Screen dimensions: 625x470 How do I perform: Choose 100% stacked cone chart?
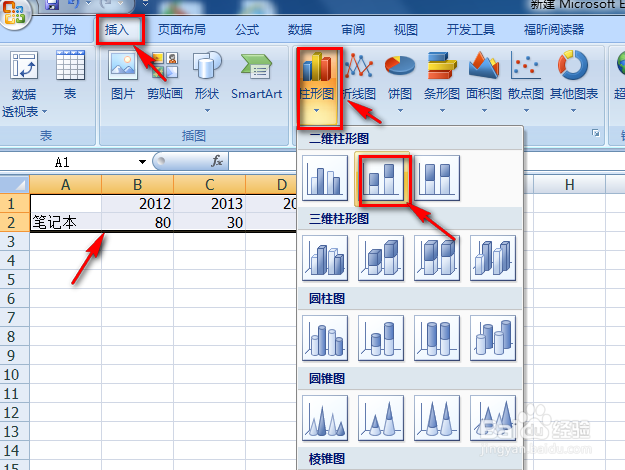coord(437,418)
